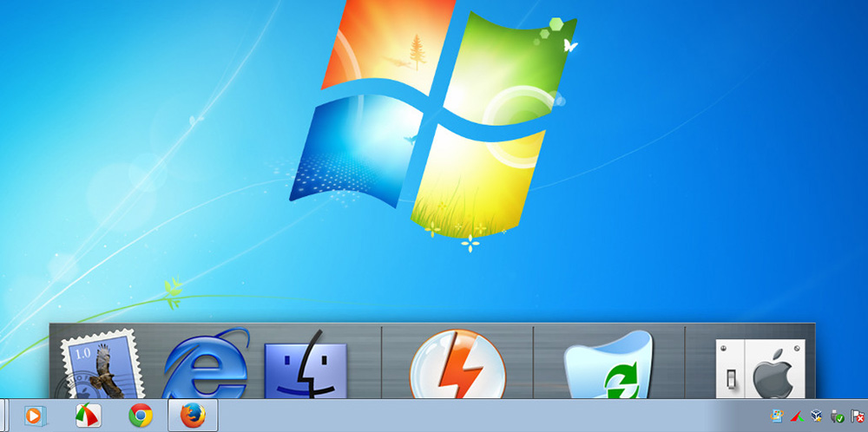Image resolution: width=868 pixels, height=432 pixels.
Task: Switch to the Firefox taskbar button
Action: 193,416
